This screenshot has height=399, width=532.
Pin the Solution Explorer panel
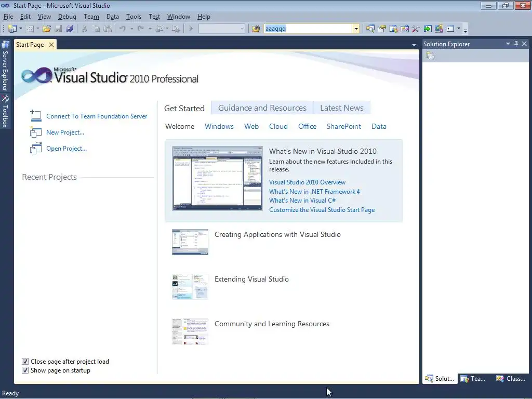pos(516,44)
